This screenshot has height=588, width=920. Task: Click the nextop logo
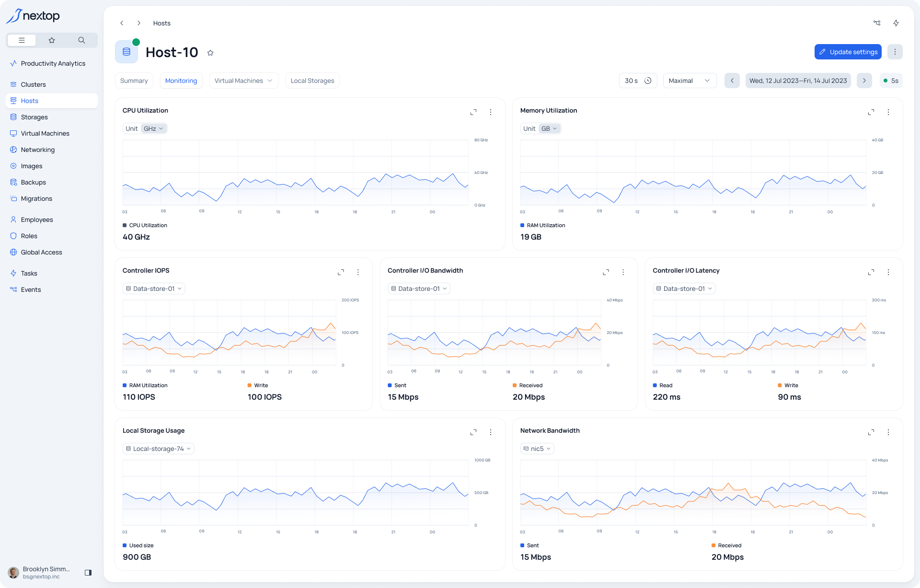coord(33,16)
